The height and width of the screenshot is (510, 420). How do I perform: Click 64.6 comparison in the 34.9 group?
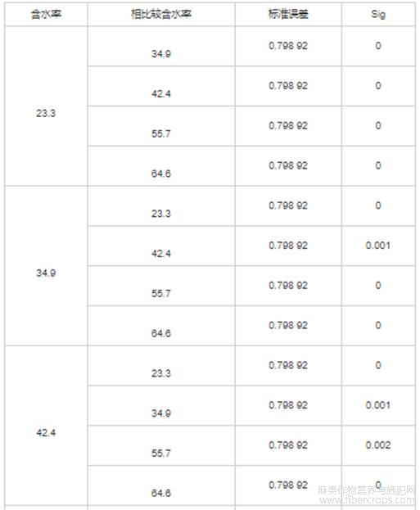click(161, 333)
